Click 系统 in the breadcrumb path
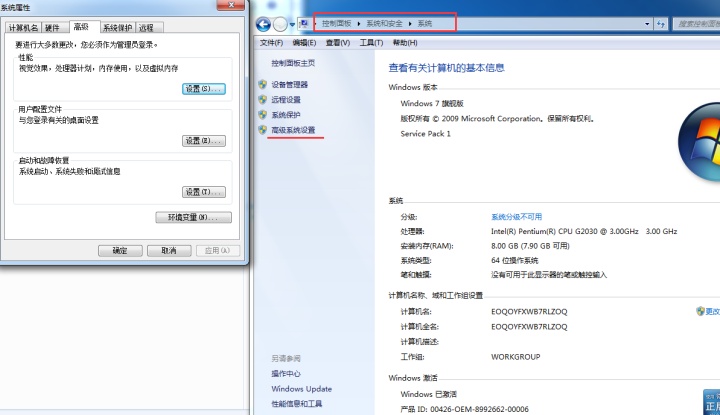 [x=425, y=23]
